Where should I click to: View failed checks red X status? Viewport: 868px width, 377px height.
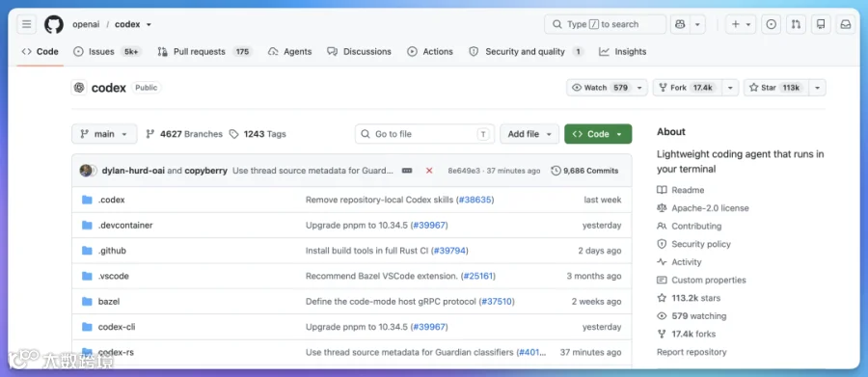[429, 171]
